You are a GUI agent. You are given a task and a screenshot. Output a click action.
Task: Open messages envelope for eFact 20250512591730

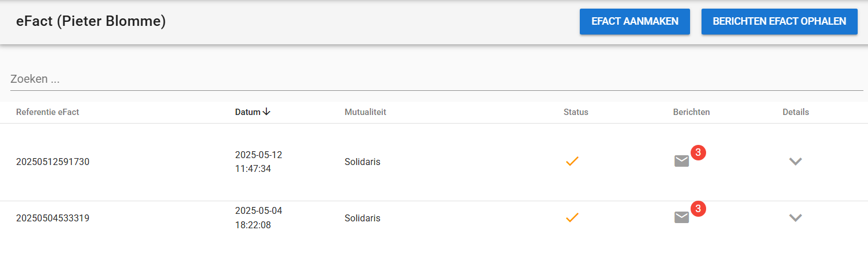point(681,161)
